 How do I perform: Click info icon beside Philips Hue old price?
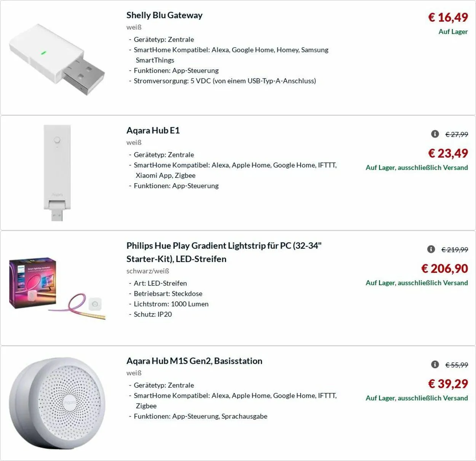tap(431, 249)
